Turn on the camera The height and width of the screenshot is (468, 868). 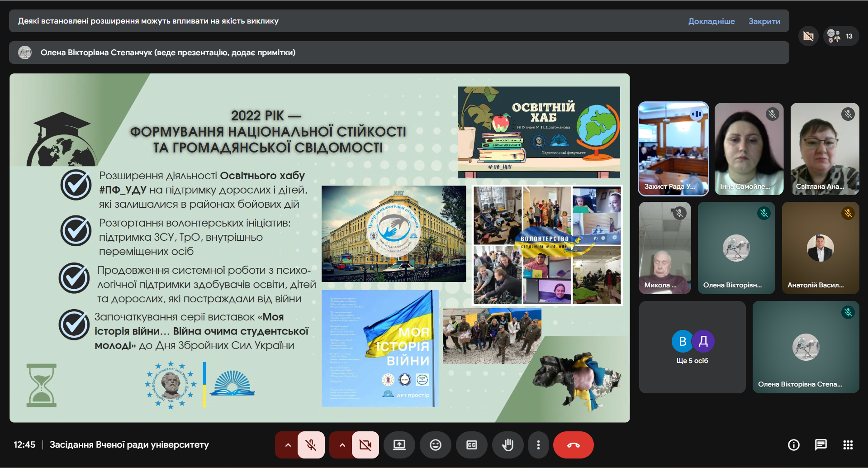365,445
